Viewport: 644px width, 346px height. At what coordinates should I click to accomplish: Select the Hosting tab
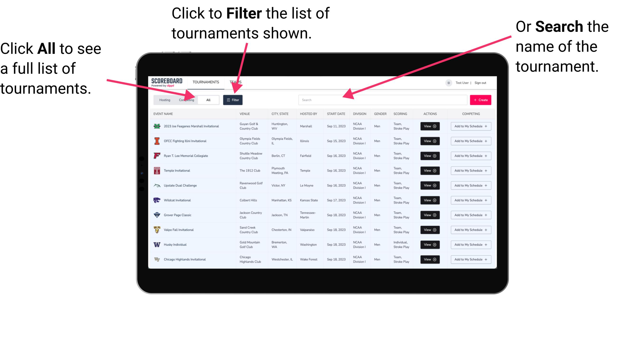pos(163,100)
